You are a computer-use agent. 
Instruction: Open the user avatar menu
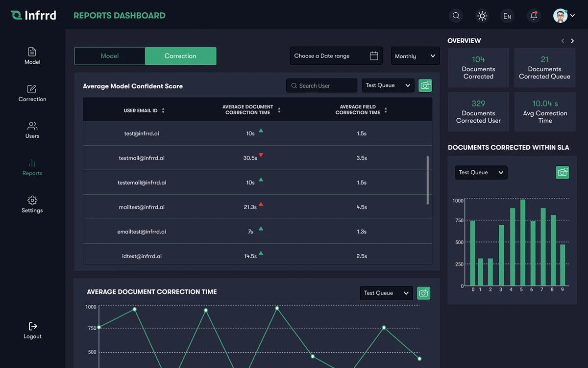(x=564, y=16)
